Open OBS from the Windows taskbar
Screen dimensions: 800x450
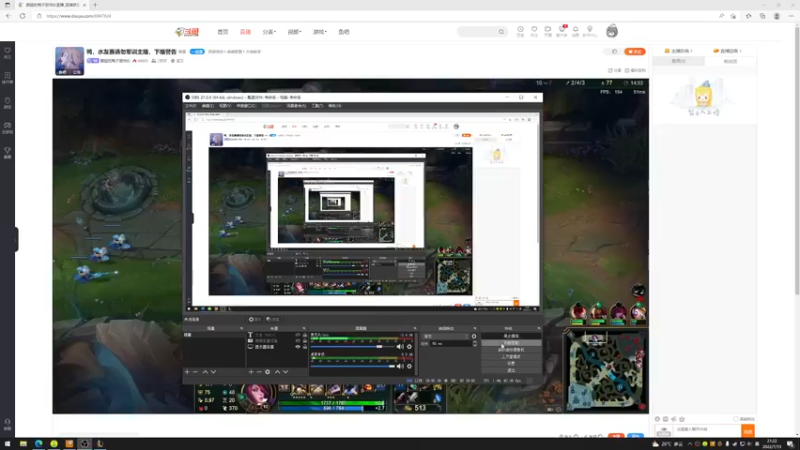pyautogui.click(x=85, y=444)
